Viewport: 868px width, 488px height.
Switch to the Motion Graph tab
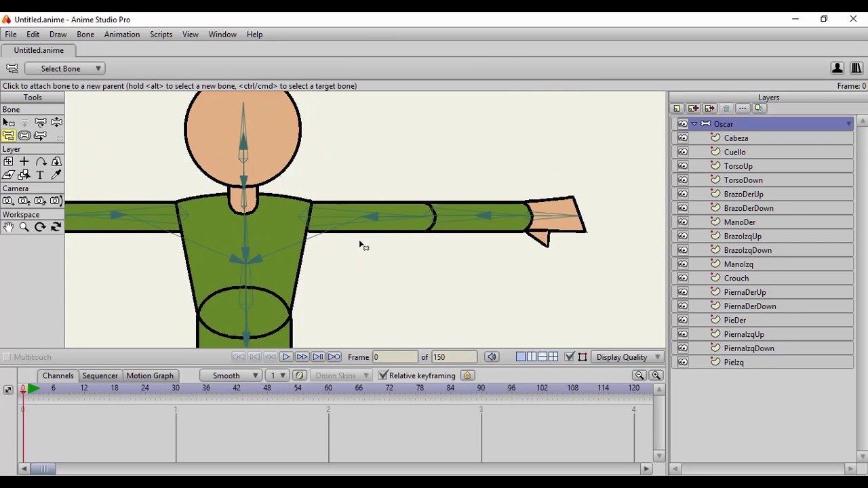point(150,375)
